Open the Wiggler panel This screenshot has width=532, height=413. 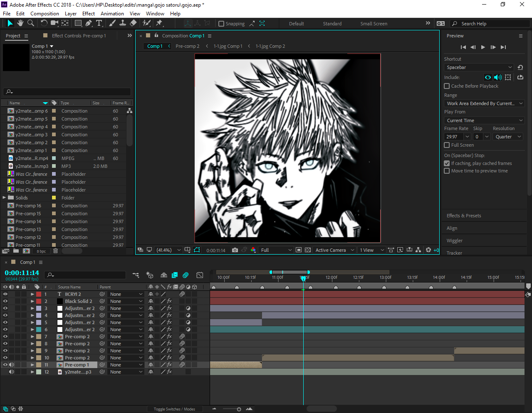tap(455, 241)
